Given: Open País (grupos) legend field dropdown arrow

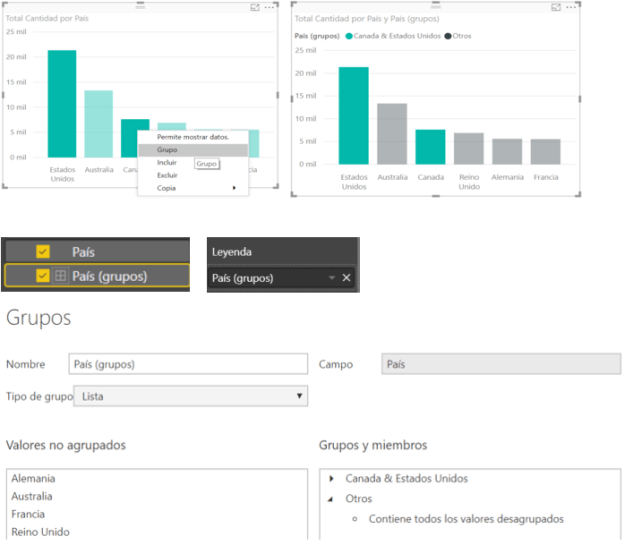Looking at the screenshot, I should [331, 277].
